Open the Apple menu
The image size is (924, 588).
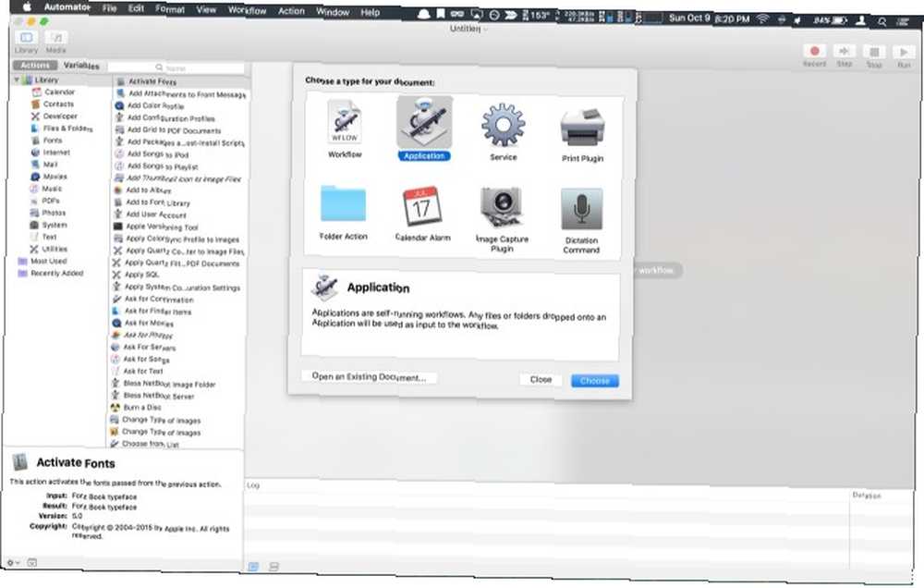(27, 7)
